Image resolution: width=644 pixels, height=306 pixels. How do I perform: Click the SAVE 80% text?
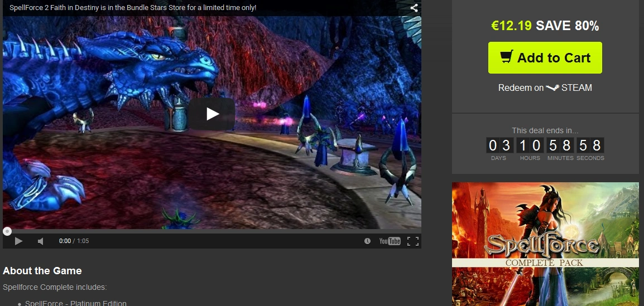click(567, 26)
